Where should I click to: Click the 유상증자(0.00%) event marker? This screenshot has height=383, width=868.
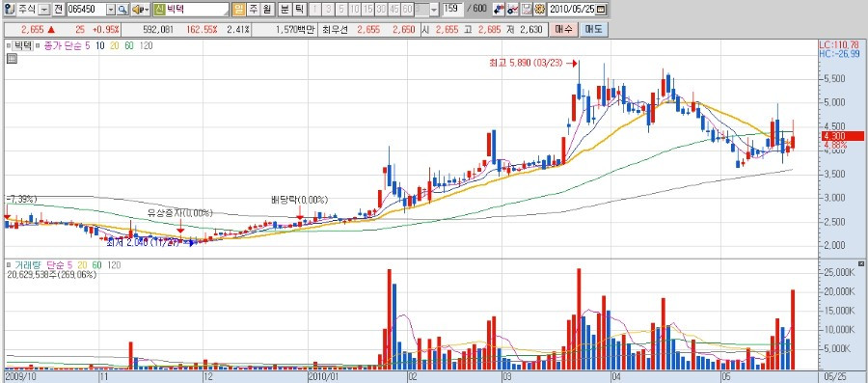click(x=180, y=212)
